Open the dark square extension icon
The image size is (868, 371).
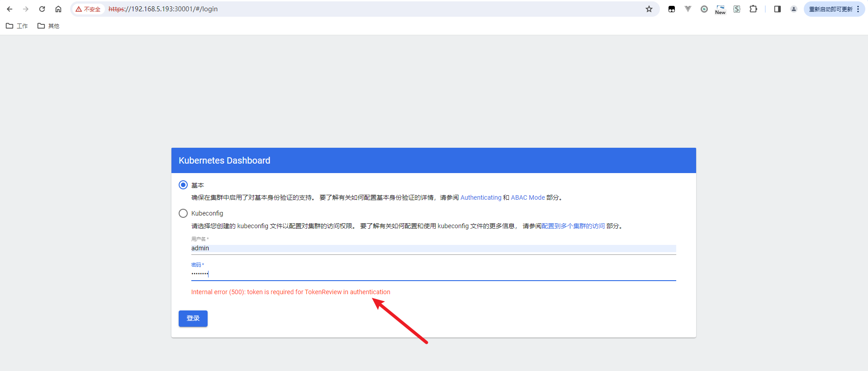pyautogui.click(x=672, y=9)
